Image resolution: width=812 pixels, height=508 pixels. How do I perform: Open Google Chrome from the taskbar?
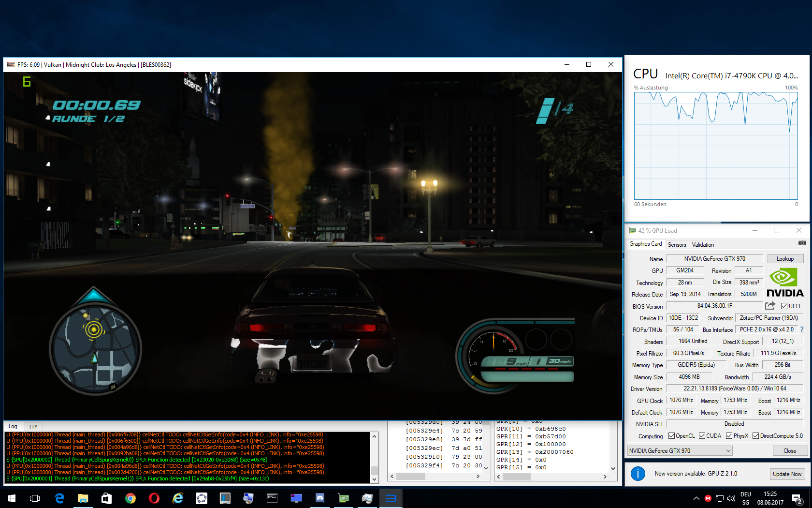[130, 498]
